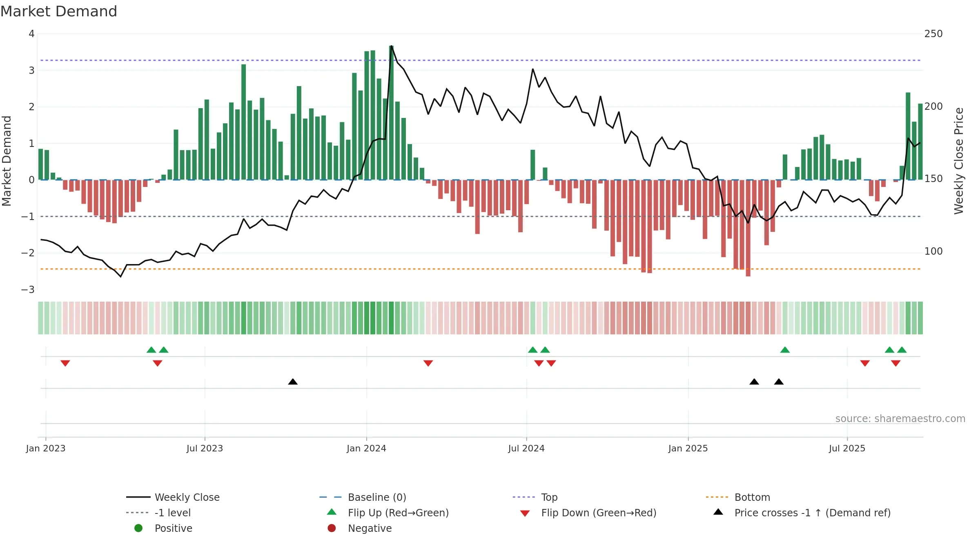Click the Jan 2024 x-axis label
The width and height of the screenshot is (980, 551).
pos(366,448)
